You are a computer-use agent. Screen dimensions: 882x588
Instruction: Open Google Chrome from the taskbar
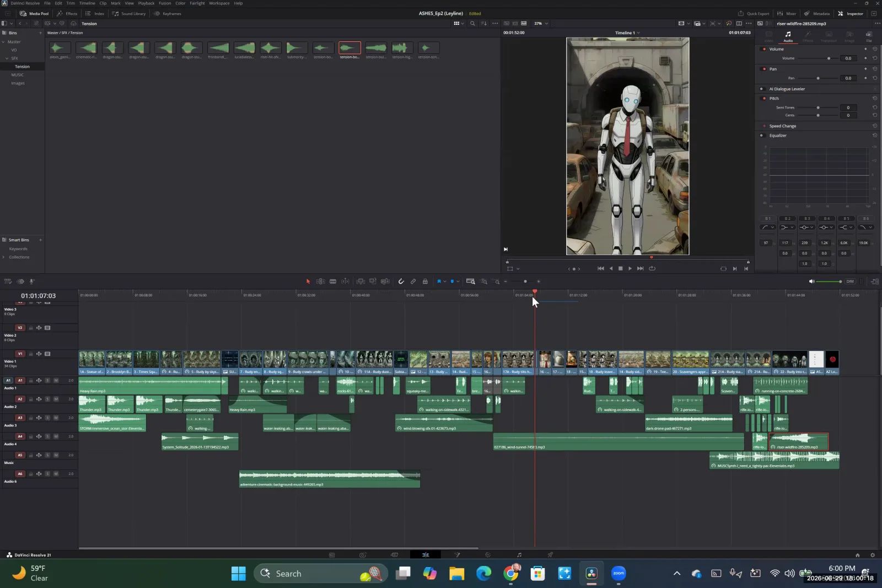pos(511,574)
